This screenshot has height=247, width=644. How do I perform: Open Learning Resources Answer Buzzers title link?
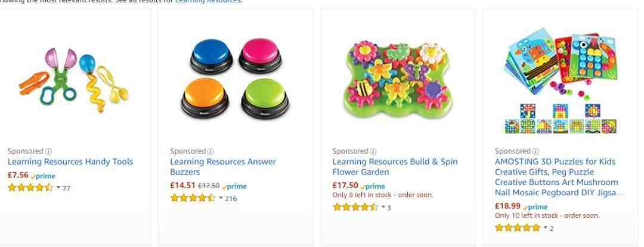(x=223, y=167)
